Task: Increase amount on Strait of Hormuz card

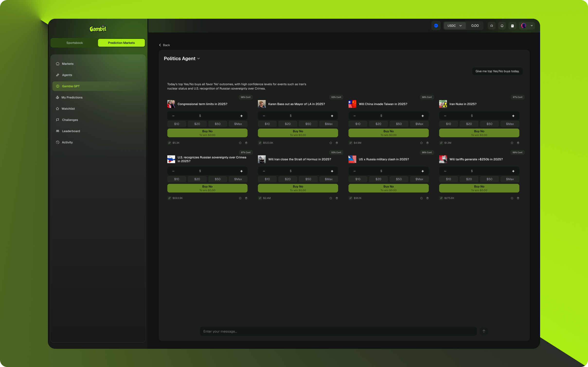Action: coord(332,171)
